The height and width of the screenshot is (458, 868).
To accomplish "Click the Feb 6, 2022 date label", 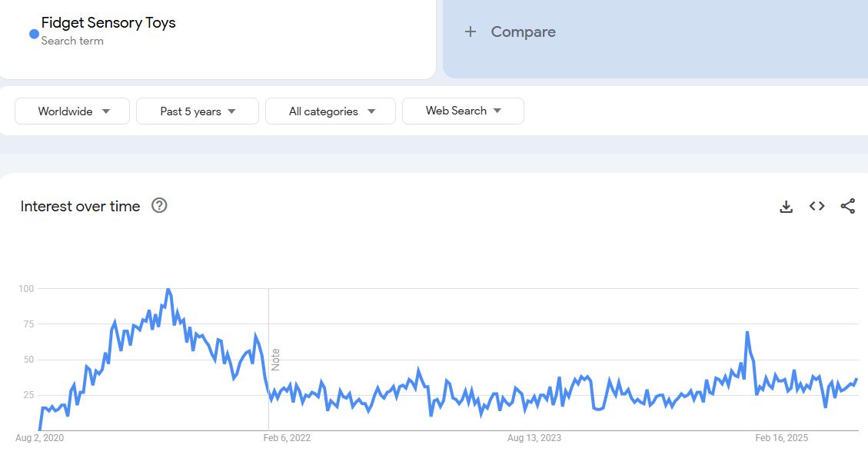I will click(287, 438).
